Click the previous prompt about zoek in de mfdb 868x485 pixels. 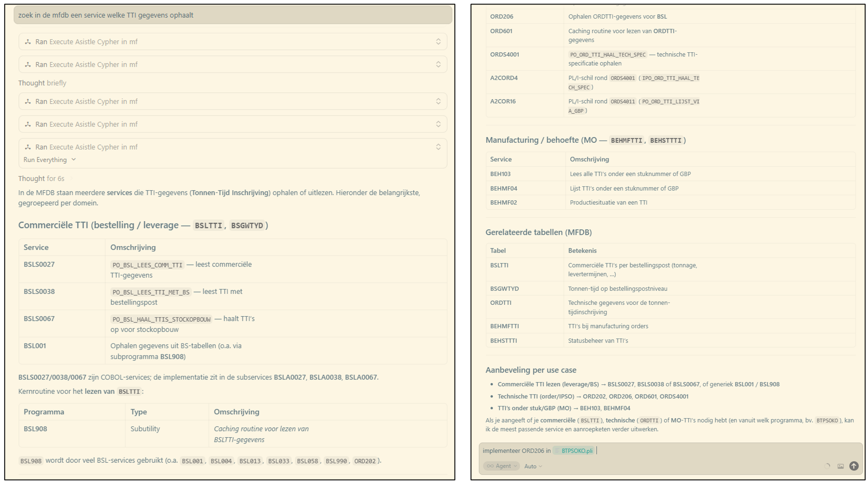click(233, 15)
